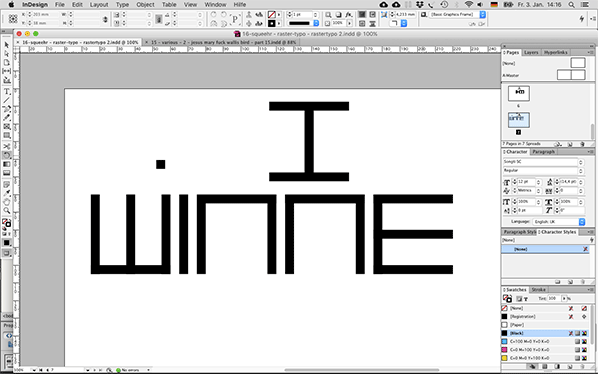598x374 pixels.
Task: Switch to the Stroke panel tab
Action: coord(538,290)
